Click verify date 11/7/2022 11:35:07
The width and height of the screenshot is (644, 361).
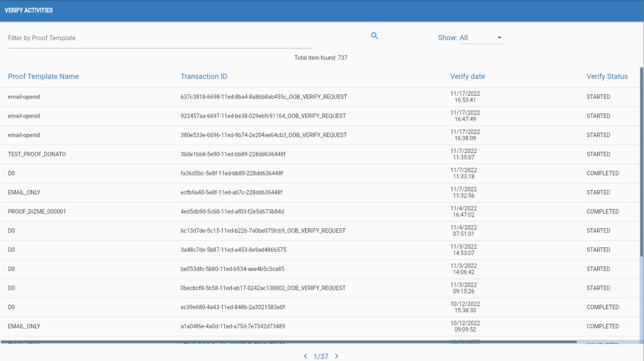pos(464,154)
